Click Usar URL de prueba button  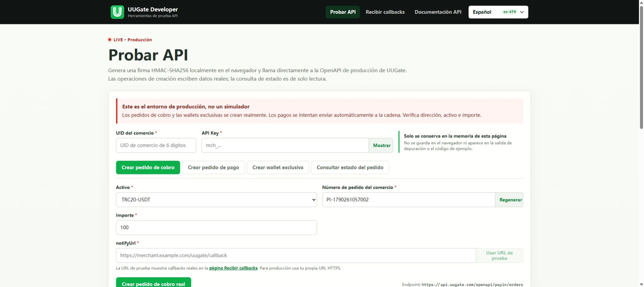(x=499, y=255)
